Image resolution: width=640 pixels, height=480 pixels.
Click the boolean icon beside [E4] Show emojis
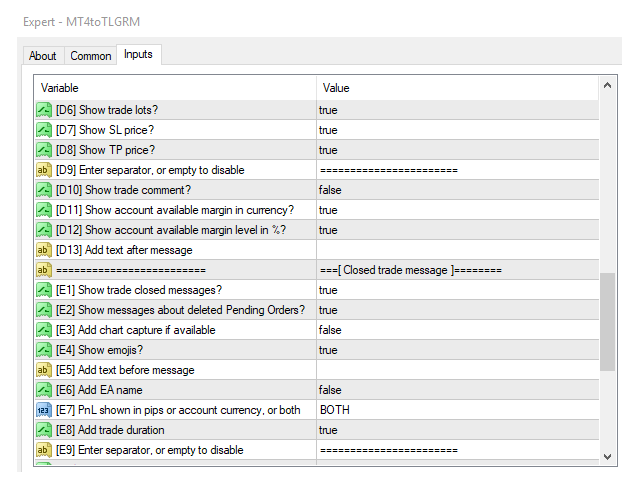[44, 350]
